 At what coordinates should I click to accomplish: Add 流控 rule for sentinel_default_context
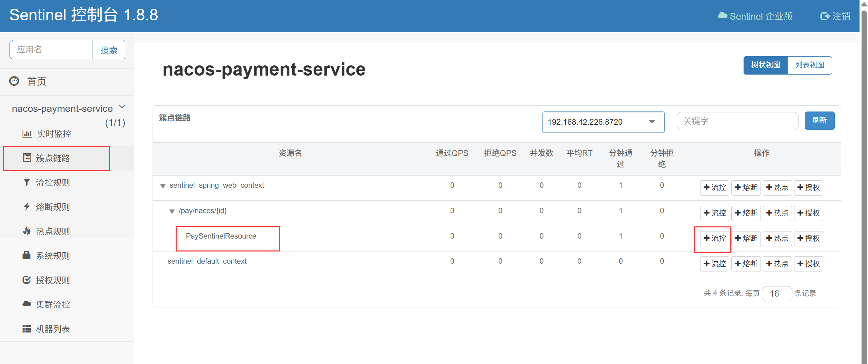coord(715,264)
